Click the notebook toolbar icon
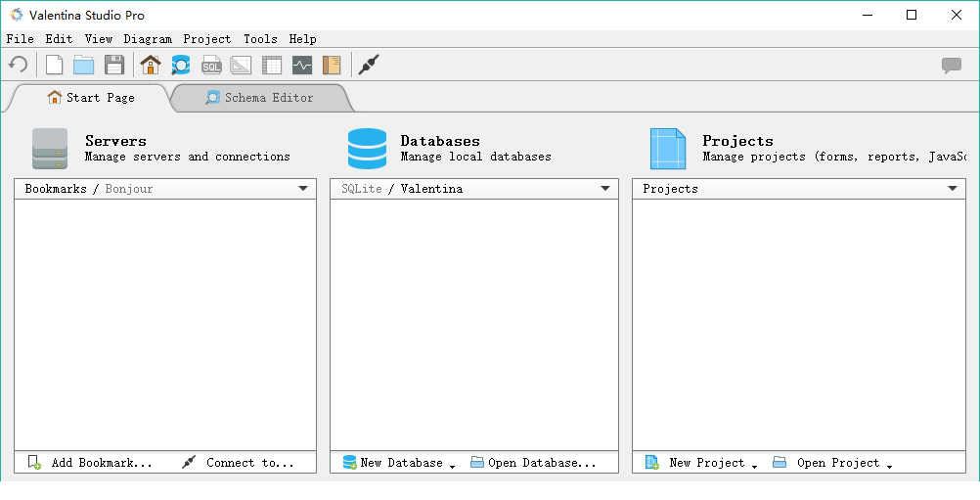The width and height of the screenshot is (980, 500). [x=332, y=66]
